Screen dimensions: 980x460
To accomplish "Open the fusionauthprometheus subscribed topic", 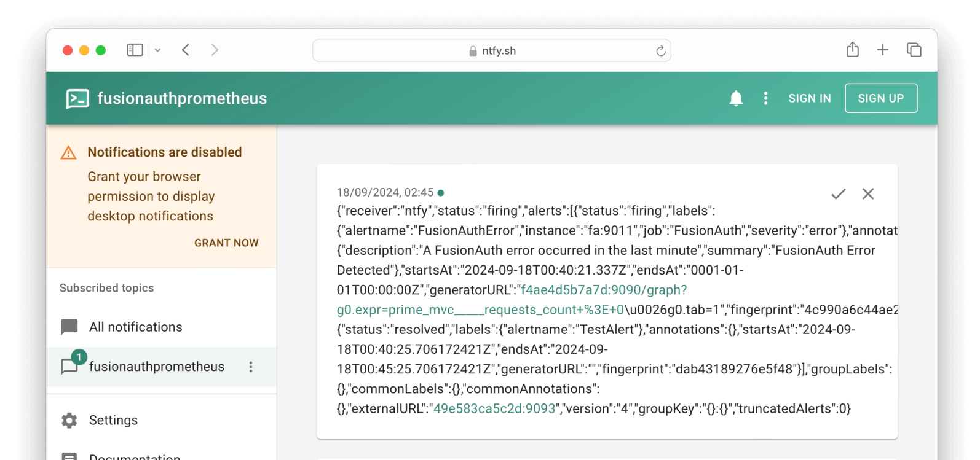I will click(156, 367).
